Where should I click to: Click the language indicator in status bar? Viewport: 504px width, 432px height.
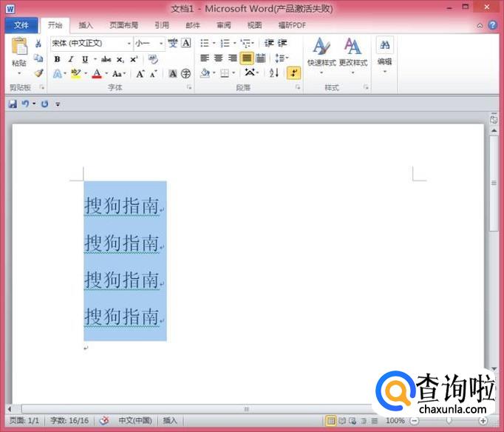tap(135, 420)
